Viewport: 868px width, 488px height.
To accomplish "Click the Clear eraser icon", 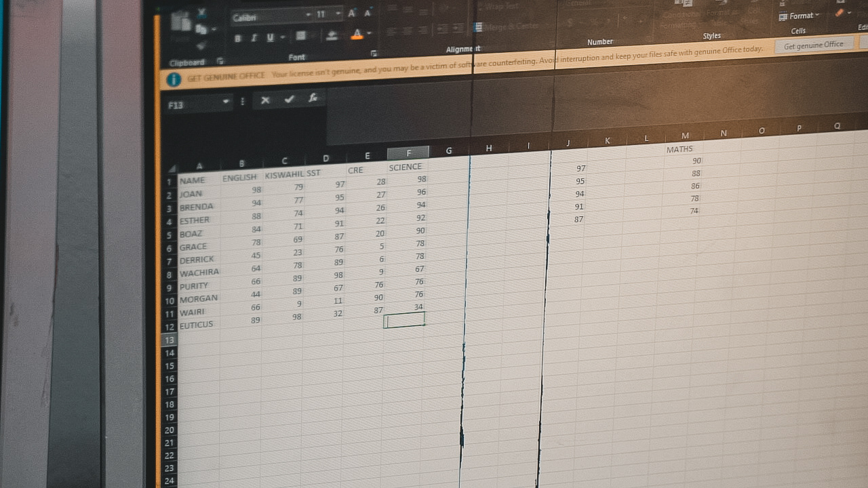I will (840, 12).
